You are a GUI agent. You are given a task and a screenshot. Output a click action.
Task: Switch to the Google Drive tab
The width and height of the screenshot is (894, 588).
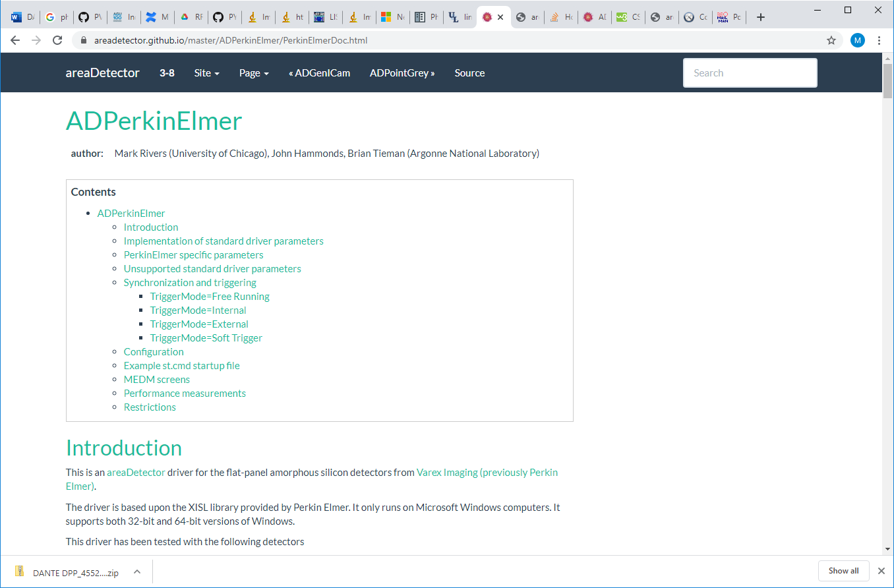192,18
